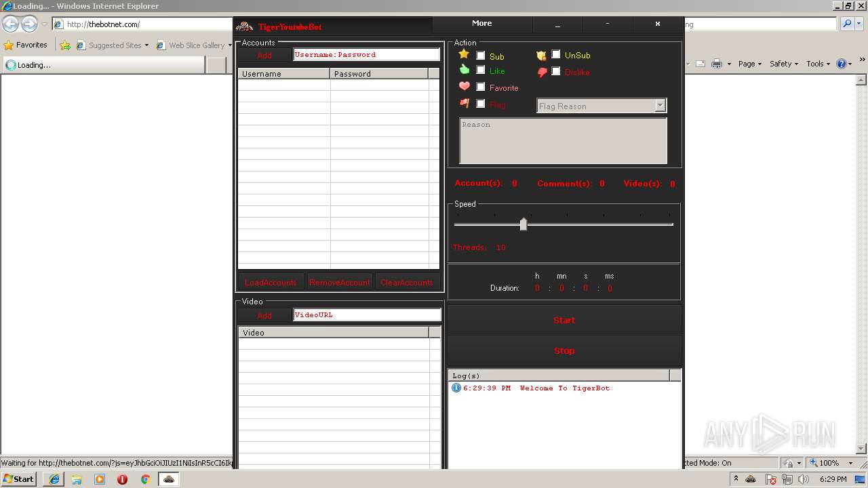Click into the Reason text area
This screenshot has width=868, height=488.
click(563, 141)
